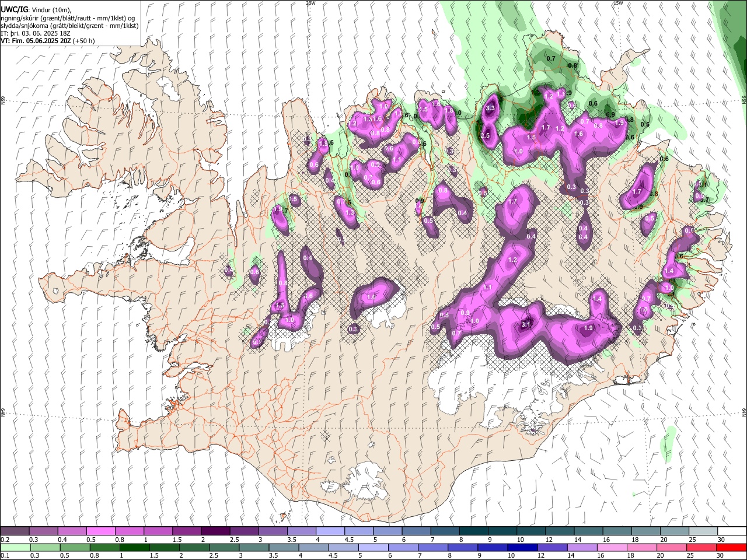The width and height of the screenshot is (747, 560).
Task: Click the 'rigning/skúrir' legend description line
Action: pyautogui.click(x=68, y=17)
